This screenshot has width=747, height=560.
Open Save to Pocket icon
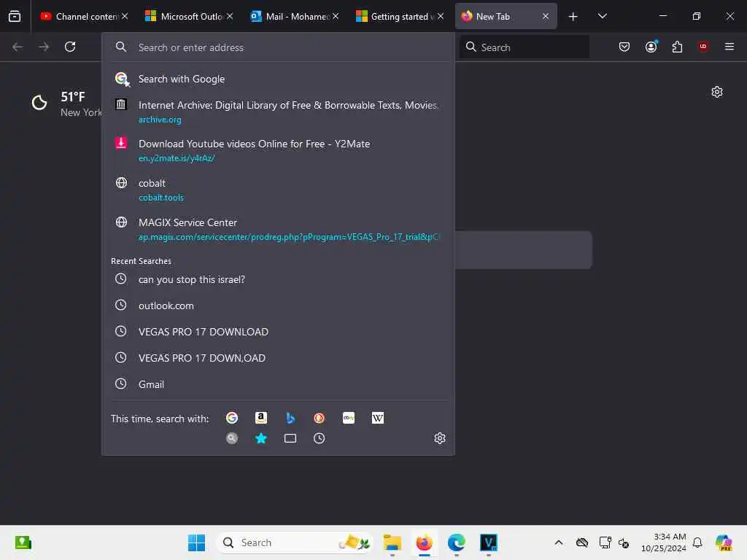(x=624, y=47)
